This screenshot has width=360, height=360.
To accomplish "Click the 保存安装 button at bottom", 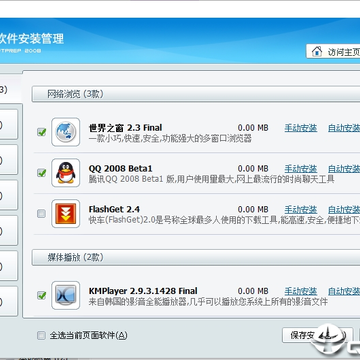I will click(317, 335).
